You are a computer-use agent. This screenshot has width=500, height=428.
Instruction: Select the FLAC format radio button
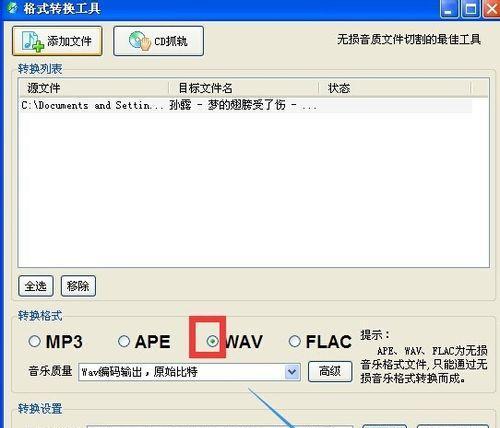(295, 341)
